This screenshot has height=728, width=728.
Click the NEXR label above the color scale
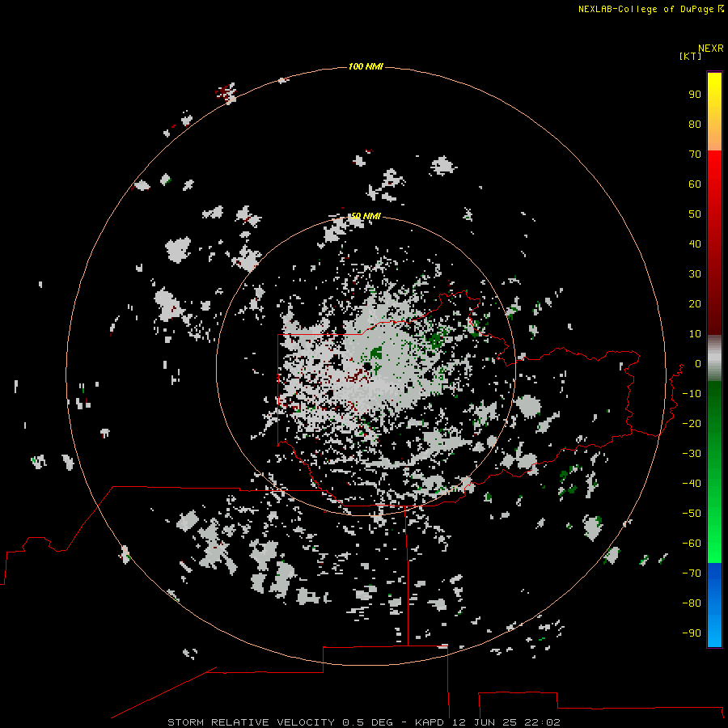point(711,49)
